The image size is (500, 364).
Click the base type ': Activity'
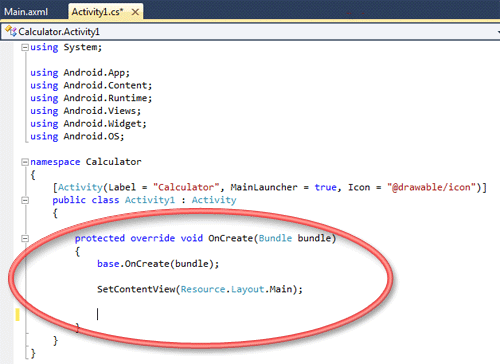(x=208, y=200)
